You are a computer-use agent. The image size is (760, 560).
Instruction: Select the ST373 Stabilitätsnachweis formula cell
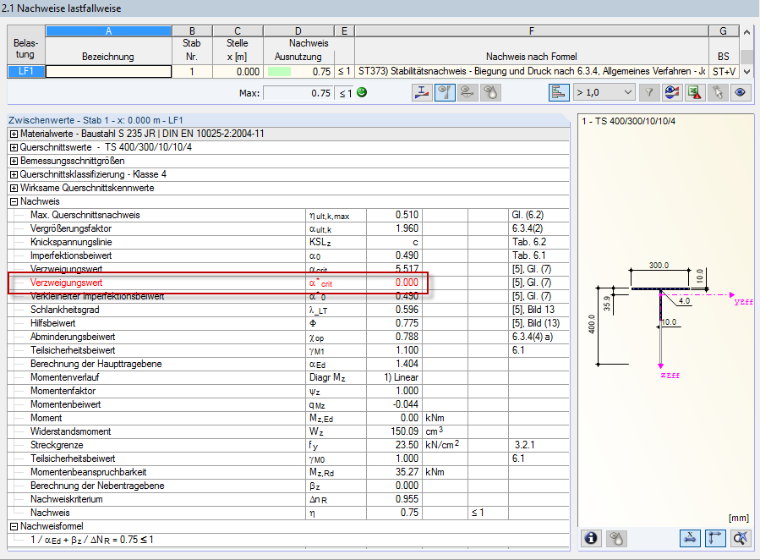[x=531, y=71]
